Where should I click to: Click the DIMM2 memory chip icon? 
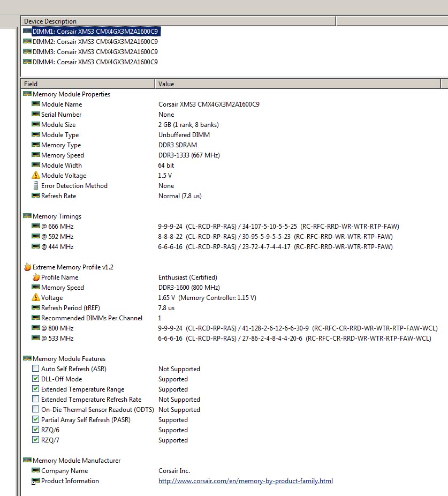click(x=27, y=41)
